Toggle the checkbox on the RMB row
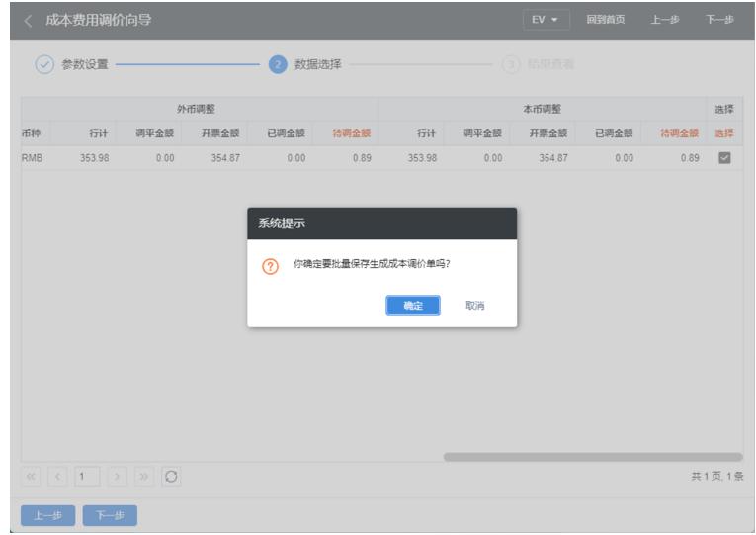 coord(722,159)
